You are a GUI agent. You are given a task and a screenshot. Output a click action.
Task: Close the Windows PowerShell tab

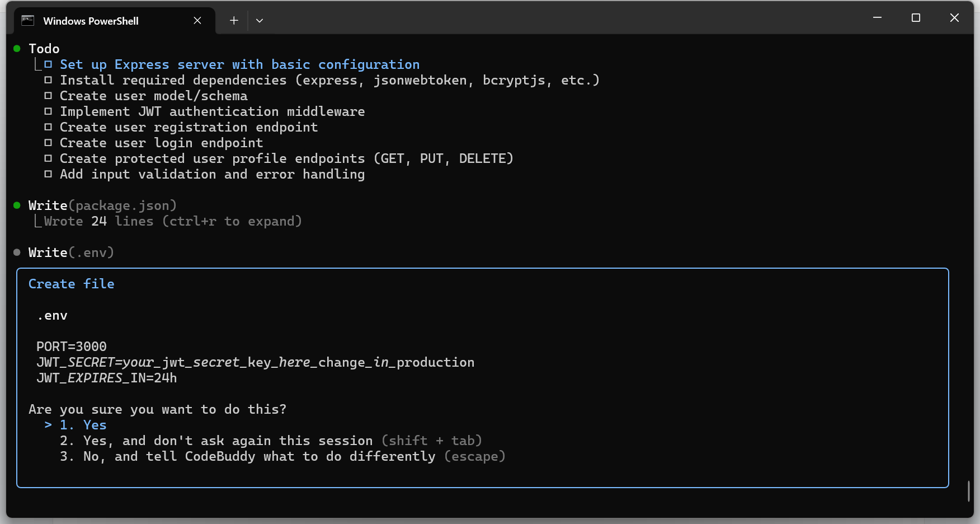point(197,21)
